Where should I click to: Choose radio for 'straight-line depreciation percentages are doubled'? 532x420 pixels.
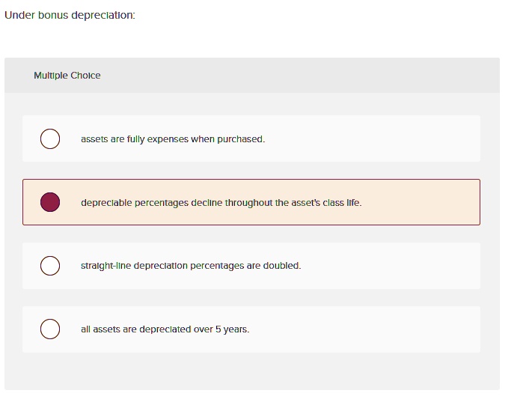50,266
